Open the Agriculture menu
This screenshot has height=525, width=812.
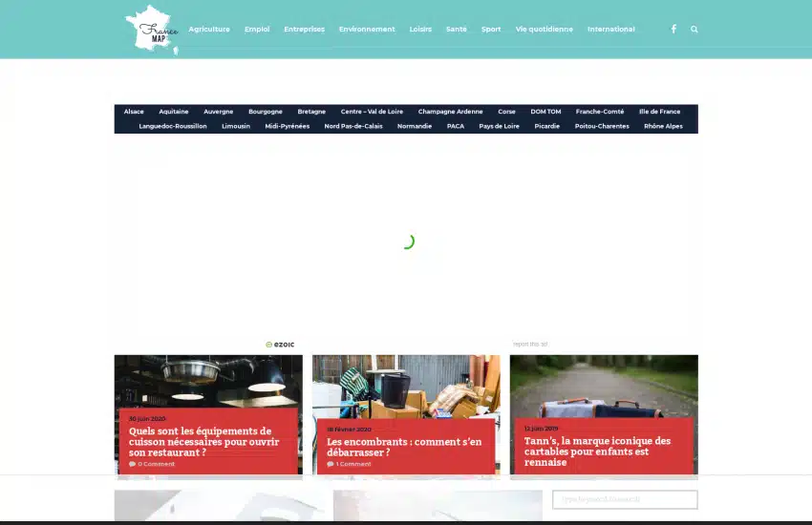point(209,29)
